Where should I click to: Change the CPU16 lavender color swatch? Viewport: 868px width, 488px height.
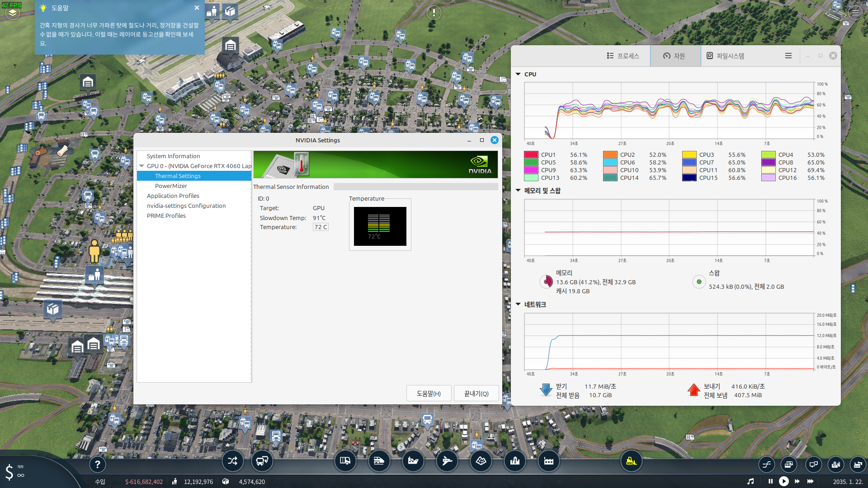point(768,178)
